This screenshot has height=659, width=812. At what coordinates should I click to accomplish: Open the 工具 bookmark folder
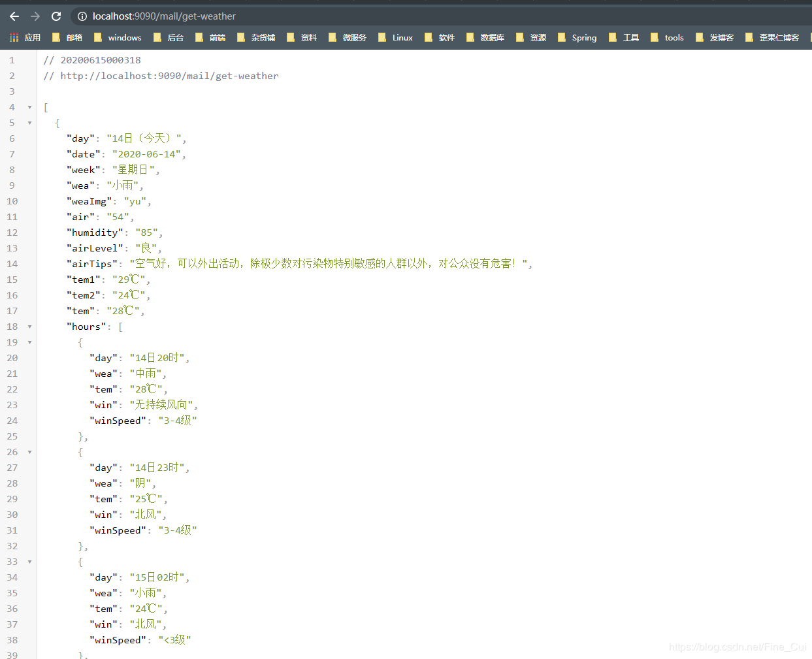tap(624, 38)
